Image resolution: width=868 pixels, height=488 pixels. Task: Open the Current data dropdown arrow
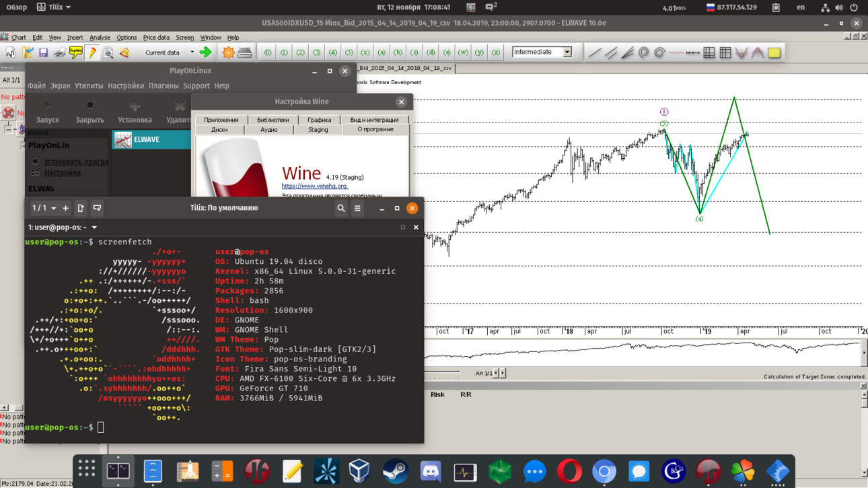pyautogui.click(x=192, y=53)
